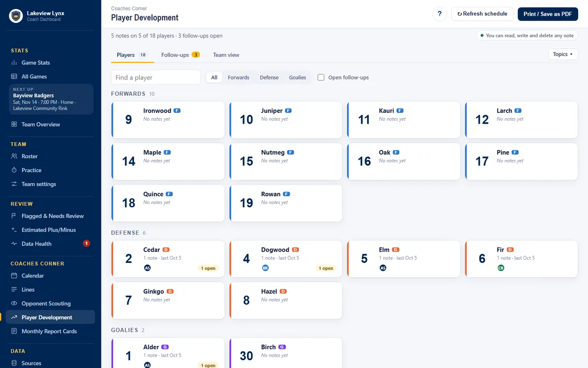Click the Data Health red alert badge
The height and width of the screenshot is (368, 588).
click(x=86, y=243)
